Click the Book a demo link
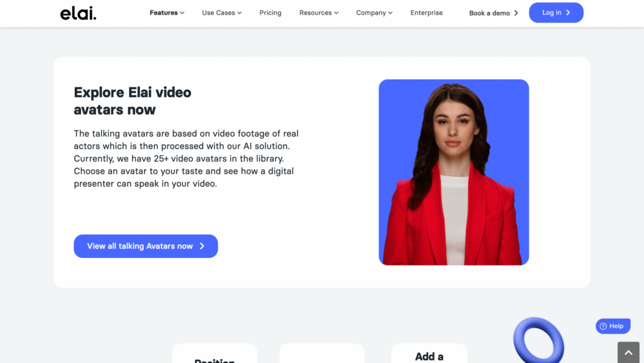644x363 pixels. [494, 13]
